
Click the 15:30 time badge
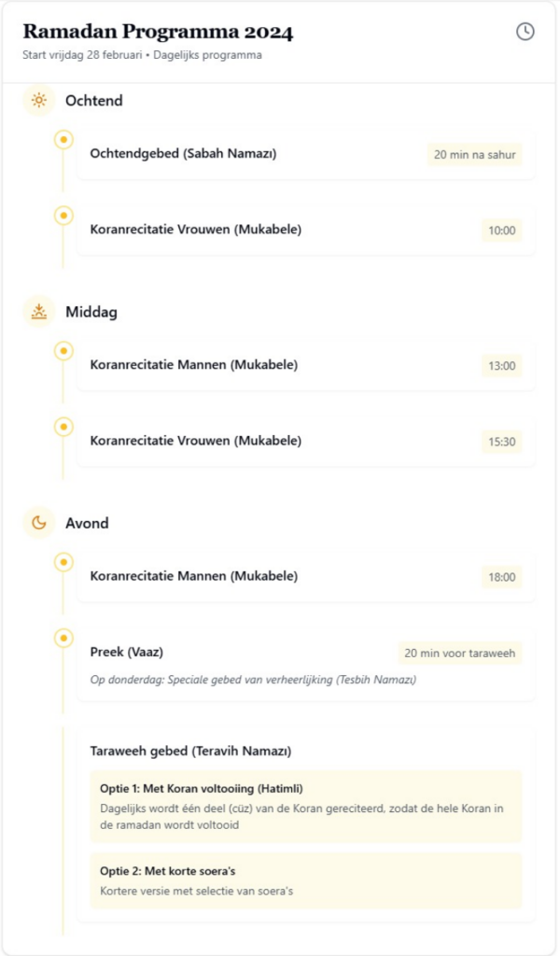pos(501,442)
